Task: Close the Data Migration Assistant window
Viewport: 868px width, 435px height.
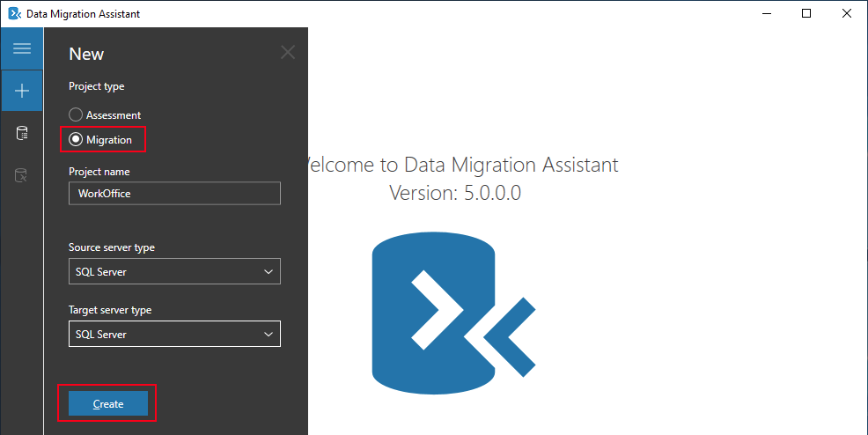Action: coord(847,14)
